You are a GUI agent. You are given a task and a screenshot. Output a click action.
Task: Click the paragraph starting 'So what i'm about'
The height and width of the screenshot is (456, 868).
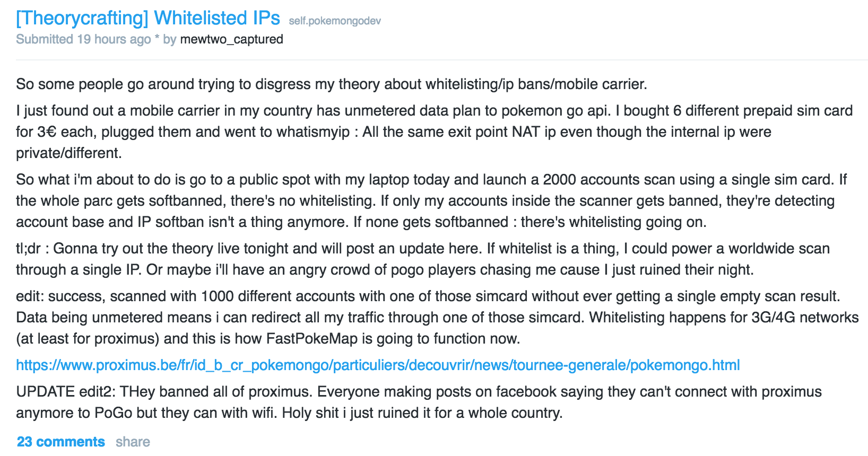coord(431,201)
